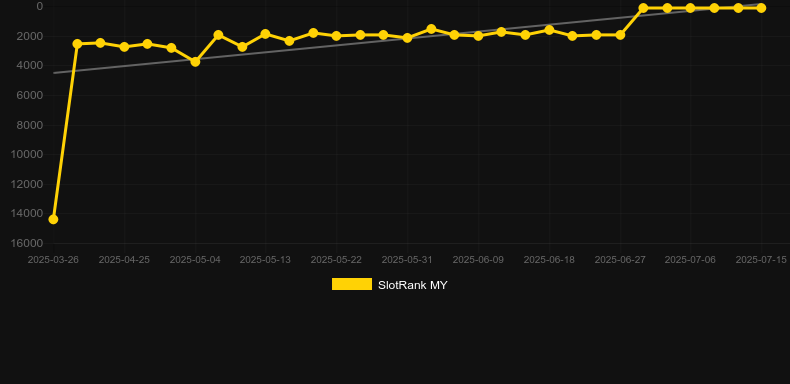Click the gray trend line's left end
This screenshot has height=384, width=790.
[x=54, y=73]
